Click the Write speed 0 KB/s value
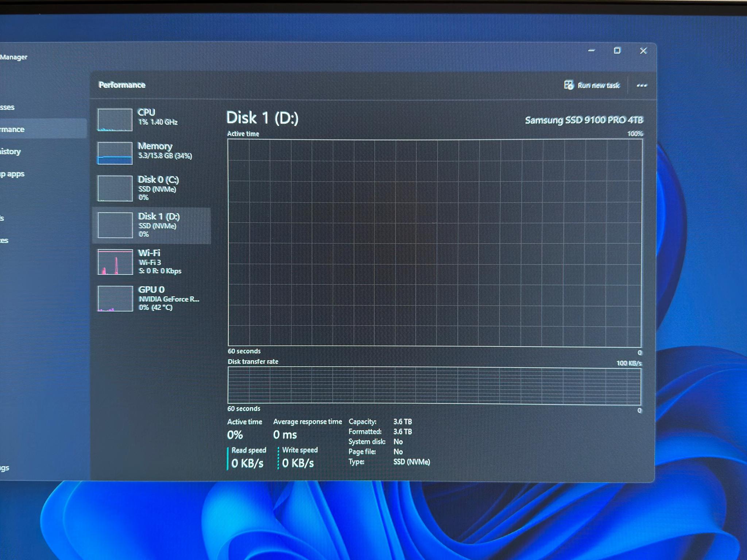Viewport: 747px width, 560px height. click(x=298, y=463)
